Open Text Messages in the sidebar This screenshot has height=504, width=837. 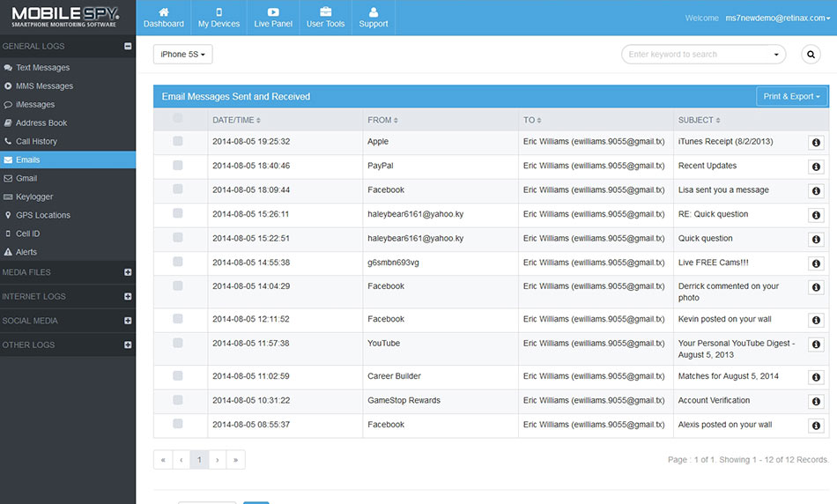coord(42,68)
